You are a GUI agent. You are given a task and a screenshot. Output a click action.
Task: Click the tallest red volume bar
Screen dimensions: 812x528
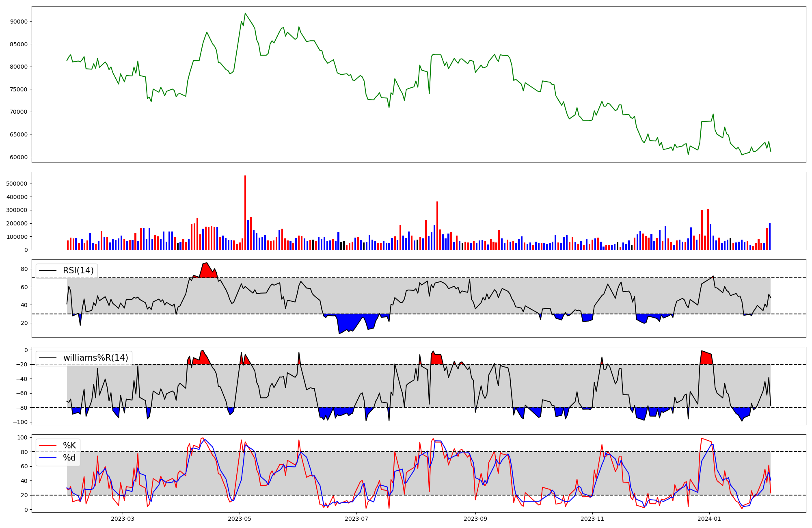click(x=245, y=211)
